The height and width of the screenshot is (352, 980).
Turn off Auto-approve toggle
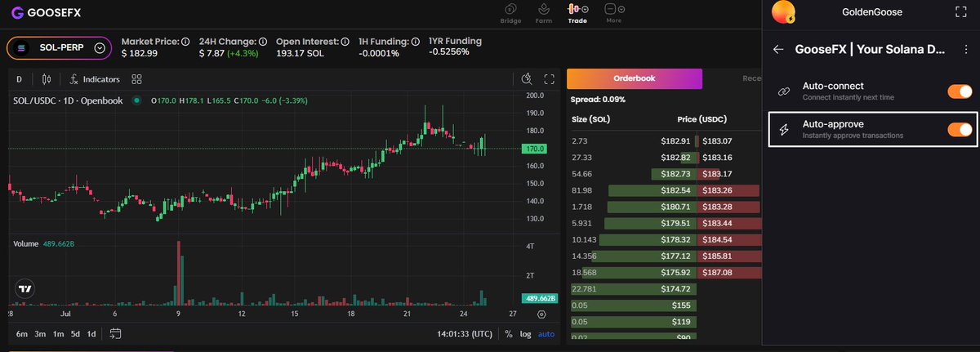(960, 129)
